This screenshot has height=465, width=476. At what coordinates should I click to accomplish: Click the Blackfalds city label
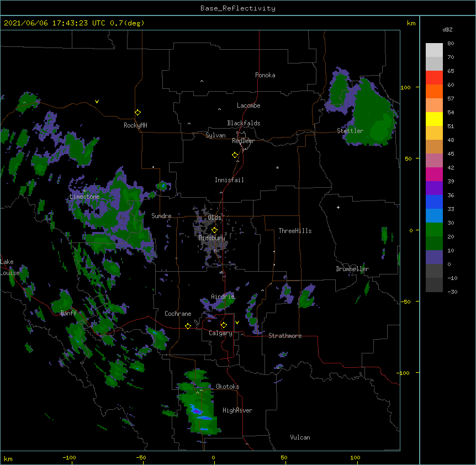coord(244,123)
